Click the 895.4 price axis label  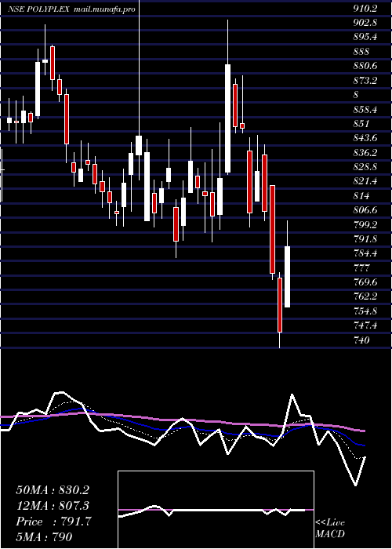click(x=365, y=37)
